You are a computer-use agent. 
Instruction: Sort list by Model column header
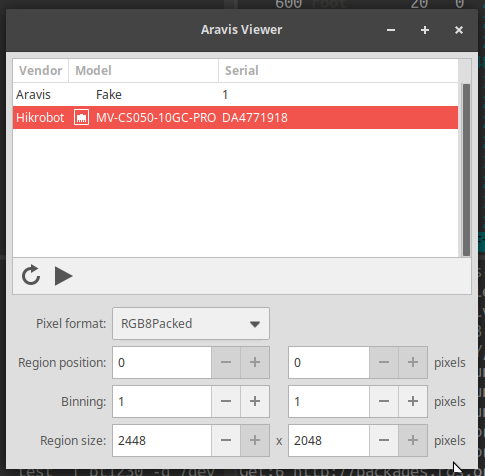(143, 71)
